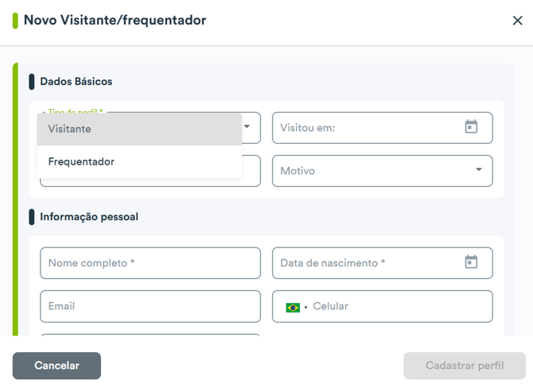The image size is (533, 392).
Task: Click the partially visible field below Email
Action: 150,335
